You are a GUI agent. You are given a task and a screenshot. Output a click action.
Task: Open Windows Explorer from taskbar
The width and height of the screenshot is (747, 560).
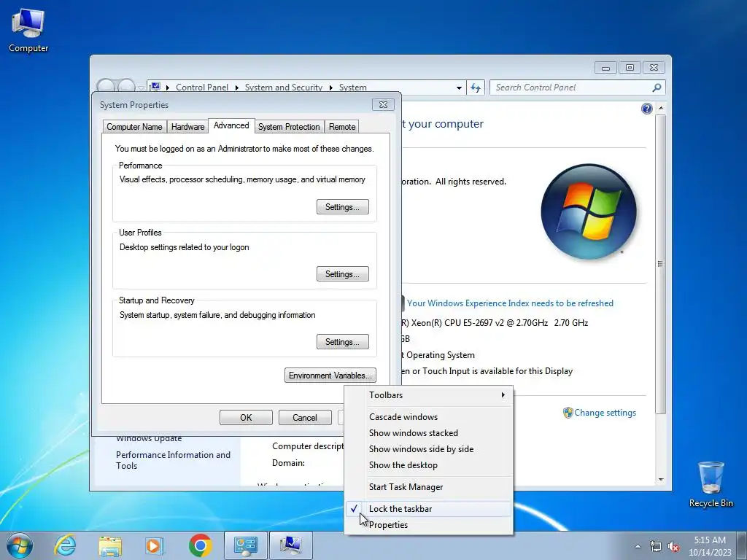[x=110, y=545]
